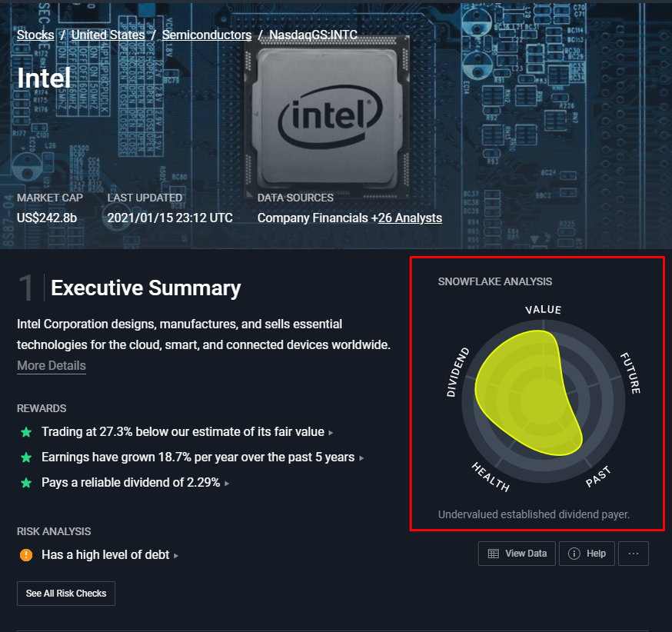Open Semiconductors breadcrumb link

207,35
